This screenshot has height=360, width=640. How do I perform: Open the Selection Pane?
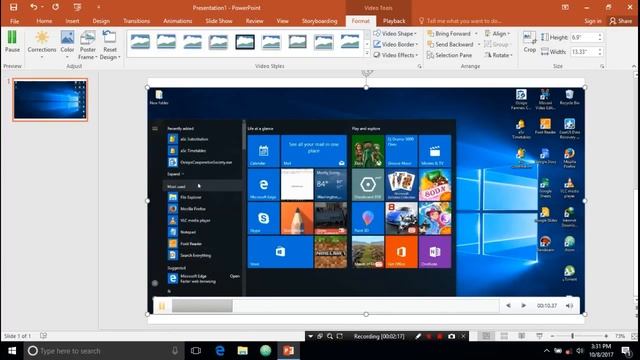[x=449, y=55]
